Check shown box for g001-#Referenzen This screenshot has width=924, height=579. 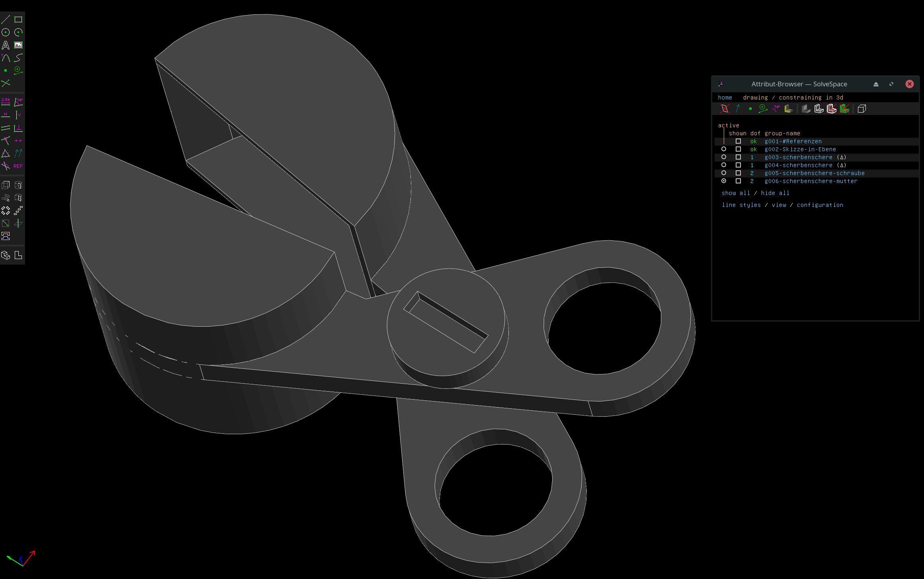pos(738,141)
